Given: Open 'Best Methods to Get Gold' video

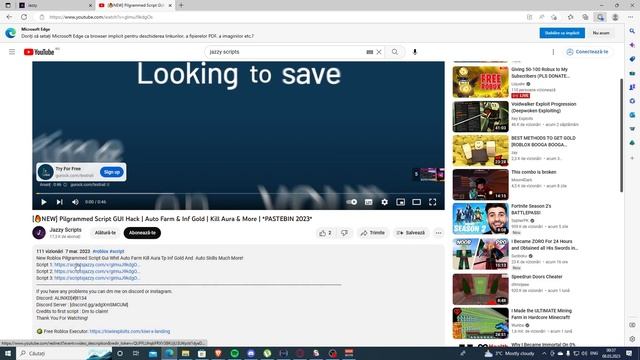Looking at the screenshot, I should tap(480, 151).
